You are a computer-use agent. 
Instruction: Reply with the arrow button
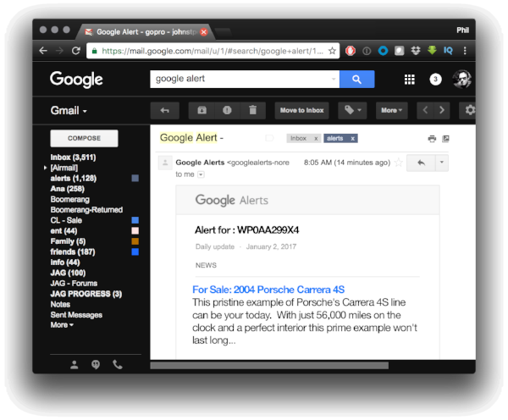point(421,163)
